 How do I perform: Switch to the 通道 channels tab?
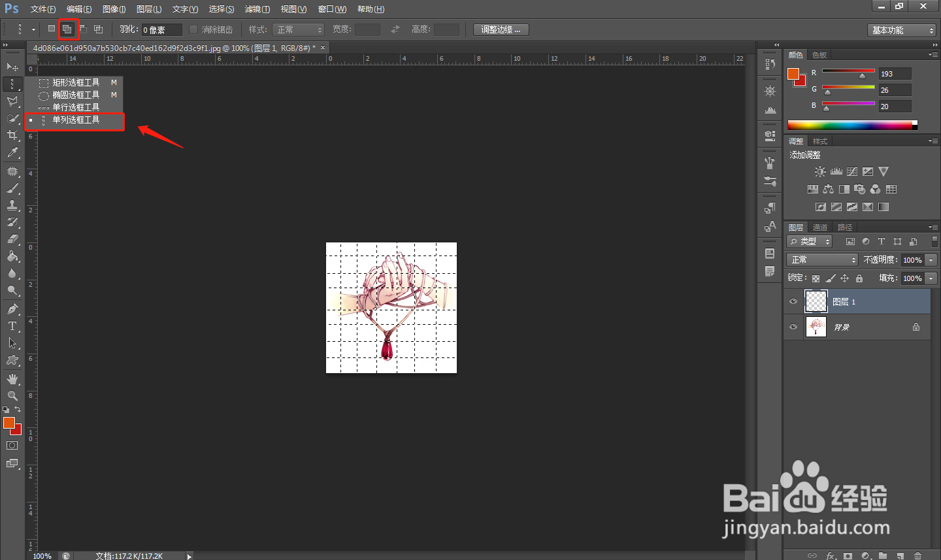click(x=820, y=227)
